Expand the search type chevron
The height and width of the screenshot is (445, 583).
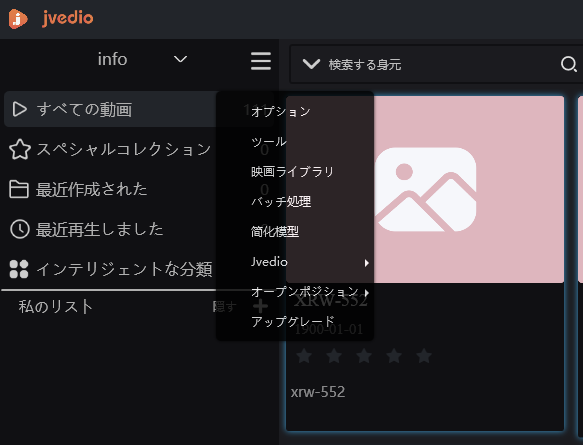tap(311, 64)
